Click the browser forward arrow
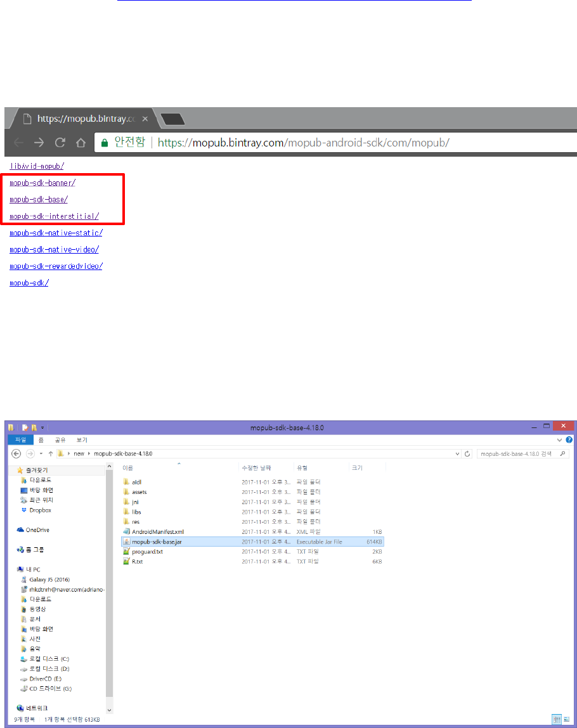Viewport: 577px width, 728px height. [x=39, y=143]
